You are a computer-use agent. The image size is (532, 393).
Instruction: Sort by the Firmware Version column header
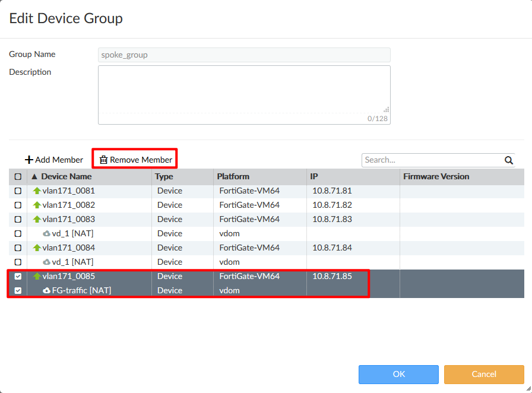[436, 176]
